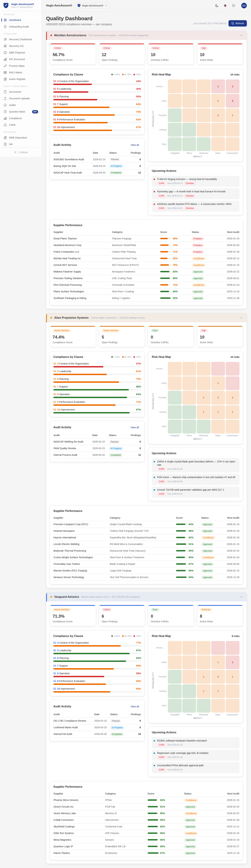Click View all in Atlas Audit Activity
The height and width of the screenshot is (868, 251).
135,427
